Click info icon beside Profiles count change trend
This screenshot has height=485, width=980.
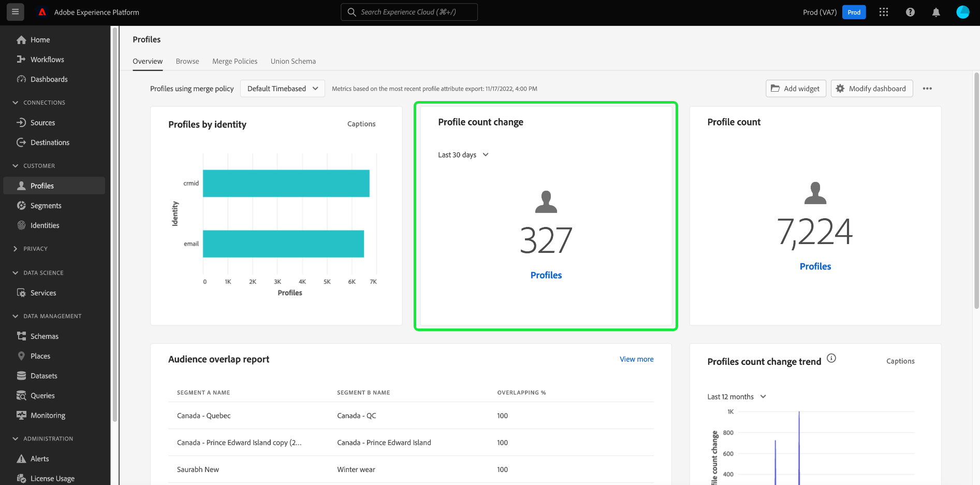click(x=831, y=358)
